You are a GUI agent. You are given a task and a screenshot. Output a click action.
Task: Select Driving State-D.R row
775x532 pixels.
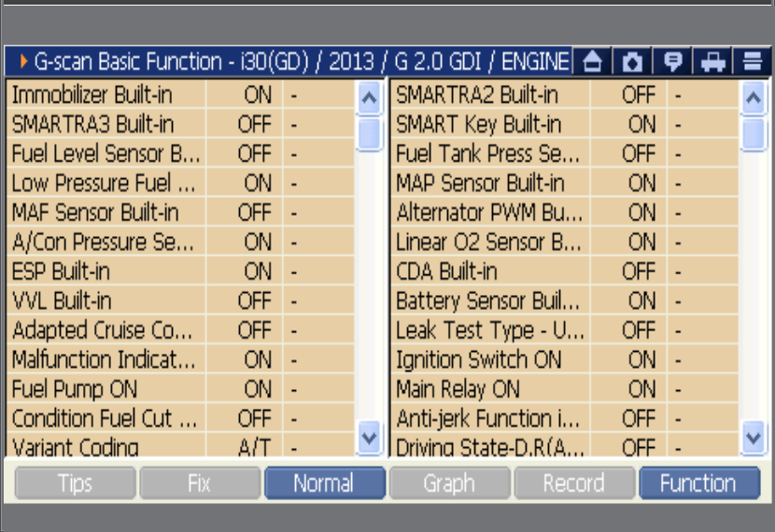(x=565, y=445)
